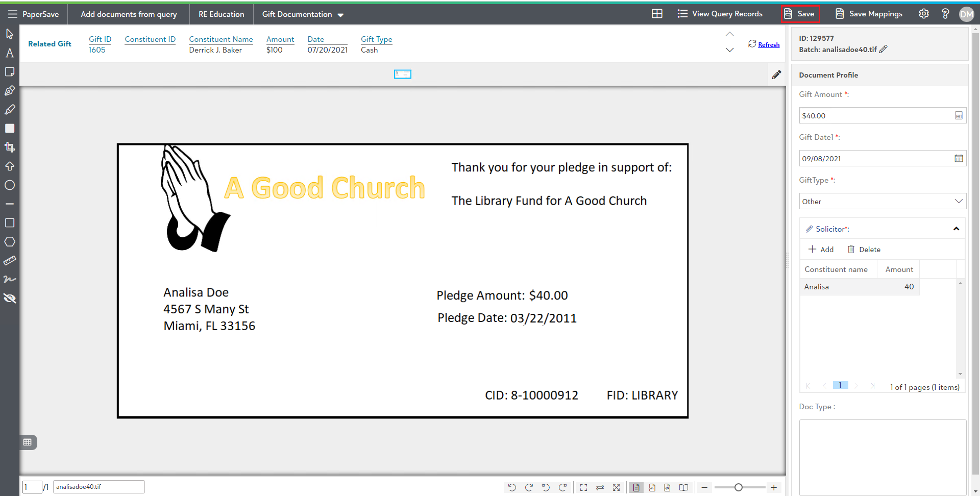This screenshot has width=980, height=496.
Task: Open the settings gear icon
Action: click(x=924, y=14)
